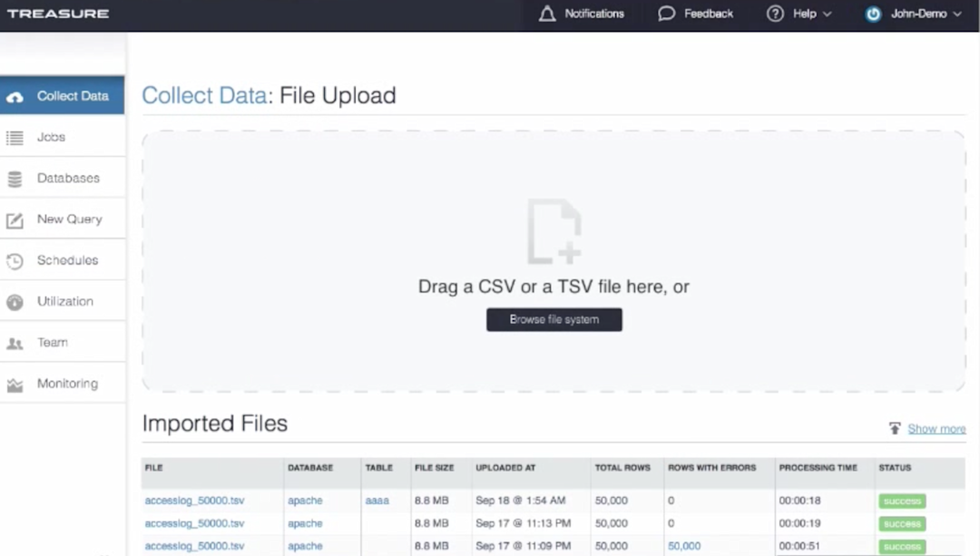This screenshot has height=556, width=980.
Task: Open accesslog_50000.tsv uploaded Sep 17 11:09 PM
Action: click(194, 546)
